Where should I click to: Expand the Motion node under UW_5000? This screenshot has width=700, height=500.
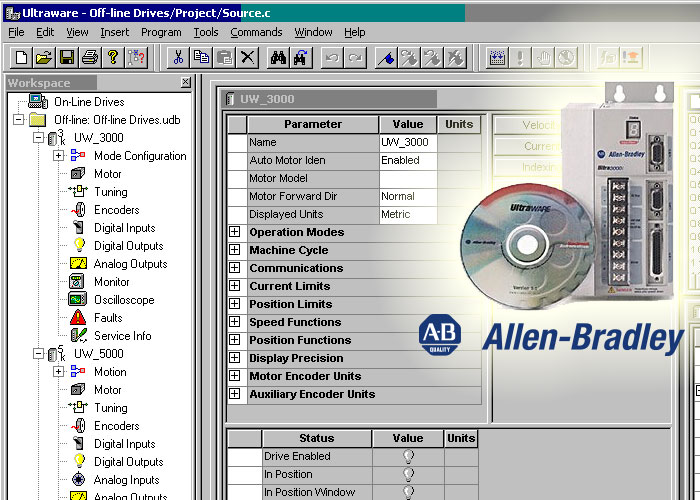58,371
